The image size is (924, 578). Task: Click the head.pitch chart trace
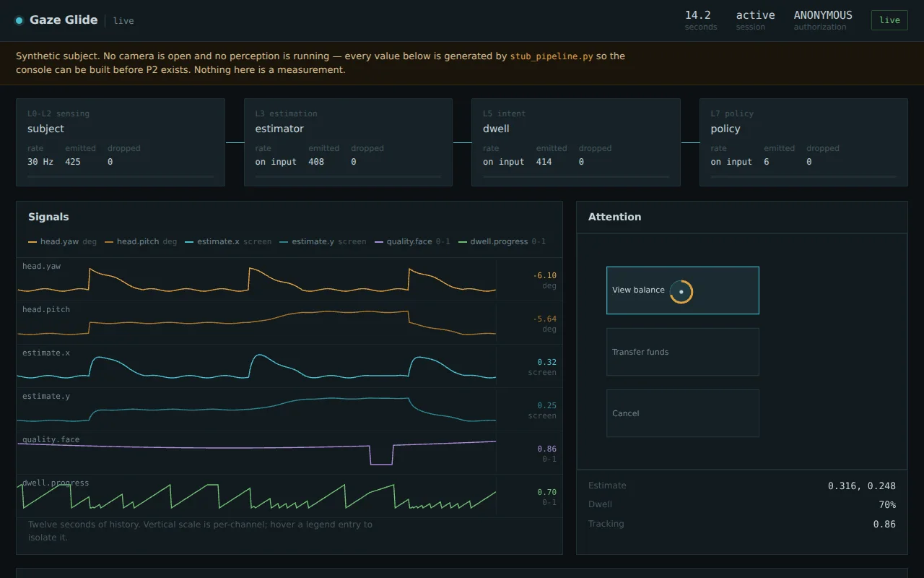pos(256,323)
